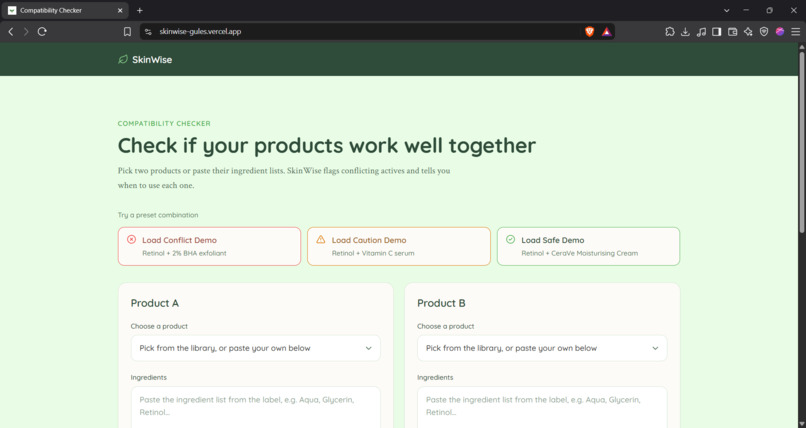This screenshot has width=806, height=428.
Task: Click the warning triangle on Caution Demo
Action: pos(321,239)
